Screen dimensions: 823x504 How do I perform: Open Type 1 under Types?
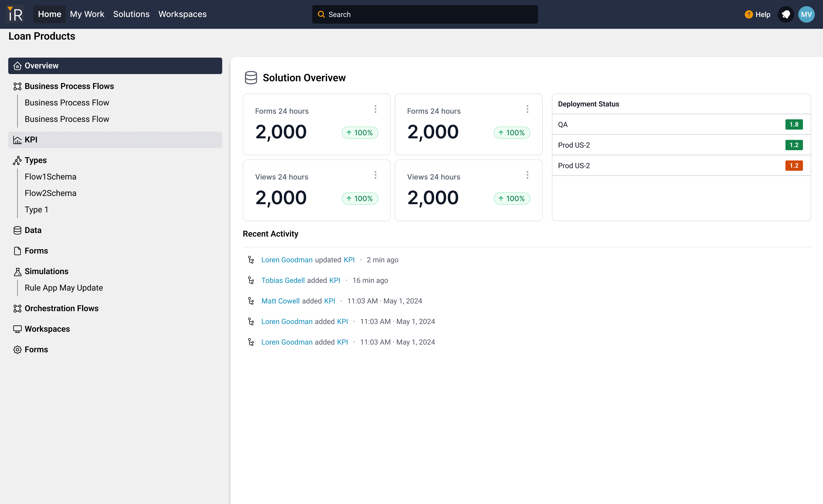[37, 209]
